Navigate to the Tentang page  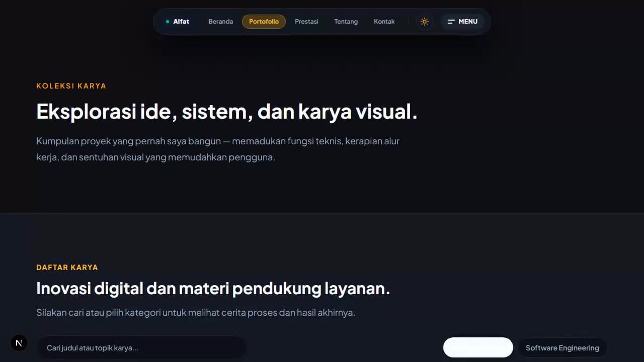coord(346,22)
